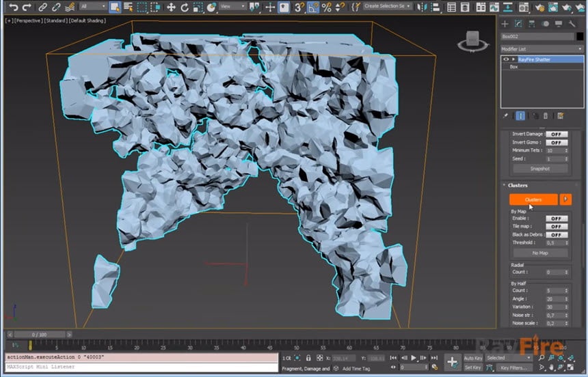Switch to the Motion panel tab
This screenshot has height=377, width=588.
pyautogui.click(x=545, y=24)
